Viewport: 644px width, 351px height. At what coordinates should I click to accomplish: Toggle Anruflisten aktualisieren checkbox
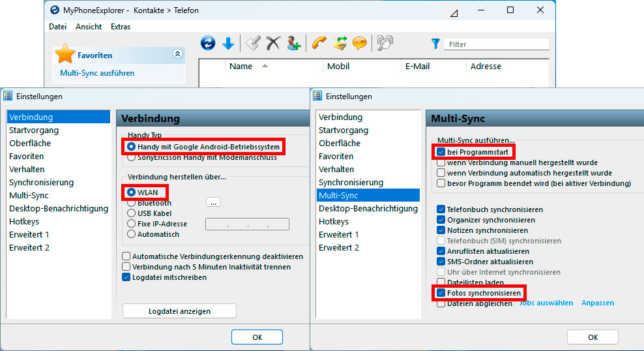(441, 251)
